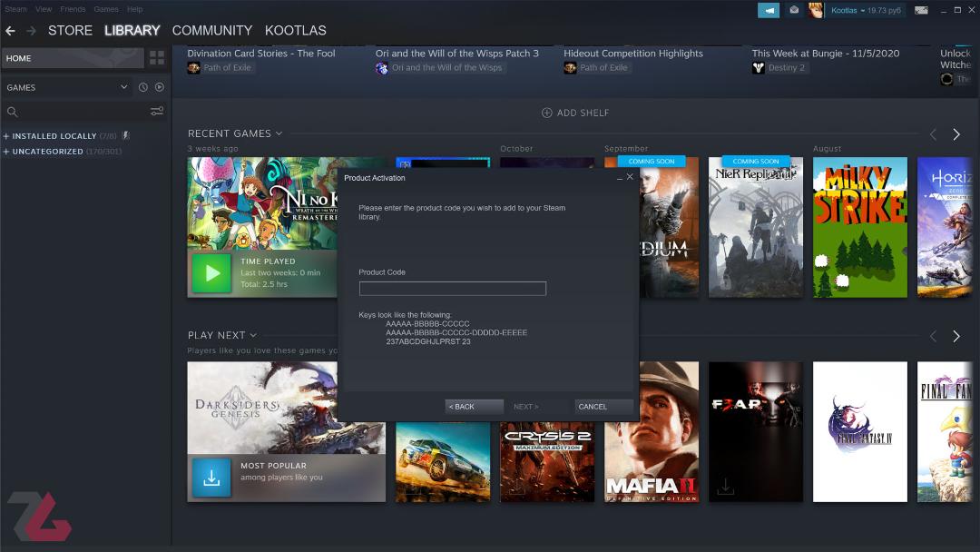
Task: Toggle ready-to-play filter icon
Action: tap(160, 87)
